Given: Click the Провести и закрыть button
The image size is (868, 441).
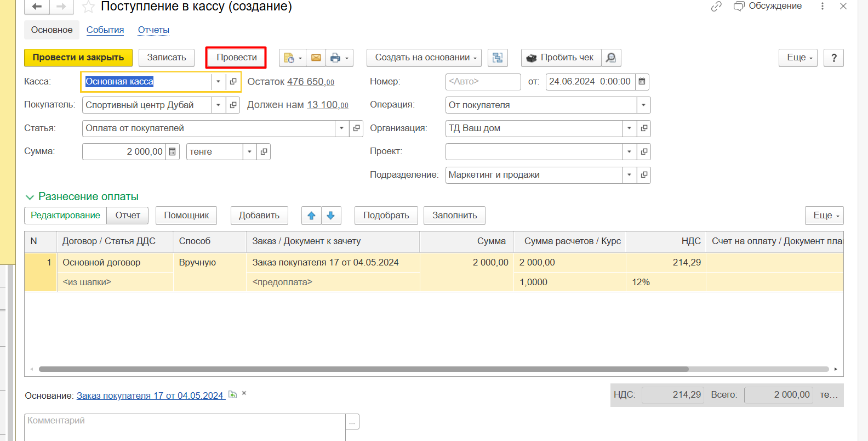Looking at the screenshot, I should [x=78, y=58].
